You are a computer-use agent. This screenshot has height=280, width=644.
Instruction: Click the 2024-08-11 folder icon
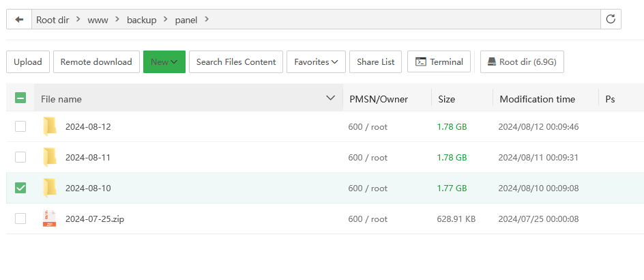click(x=49, y=157)
